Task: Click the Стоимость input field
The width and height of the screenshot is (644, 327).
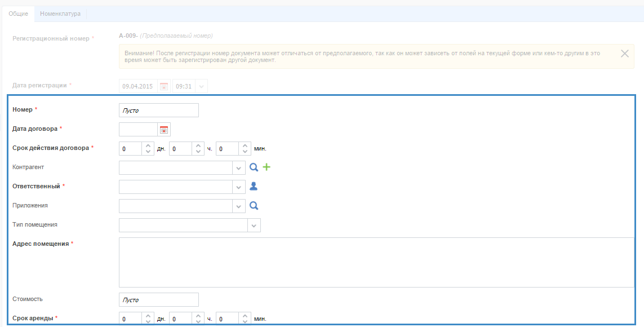Action: (159, 300)
